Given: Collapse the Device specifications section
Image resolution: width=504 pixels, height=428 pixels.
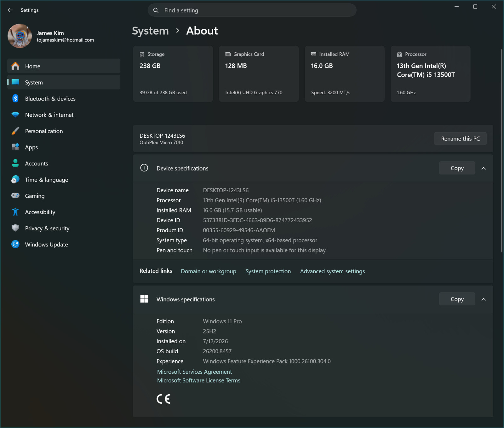Looking at the screenshot, I should pos(484,168).
